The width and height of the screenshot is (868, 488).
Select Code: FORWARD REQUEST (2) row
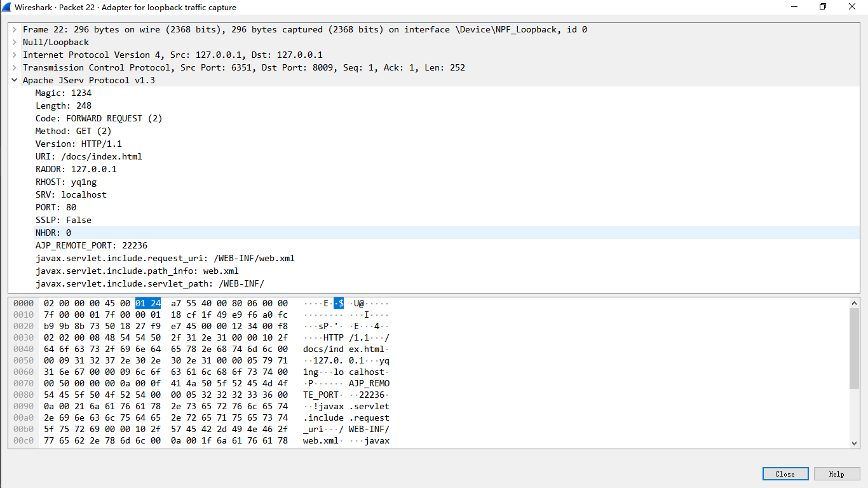point(99,118)
